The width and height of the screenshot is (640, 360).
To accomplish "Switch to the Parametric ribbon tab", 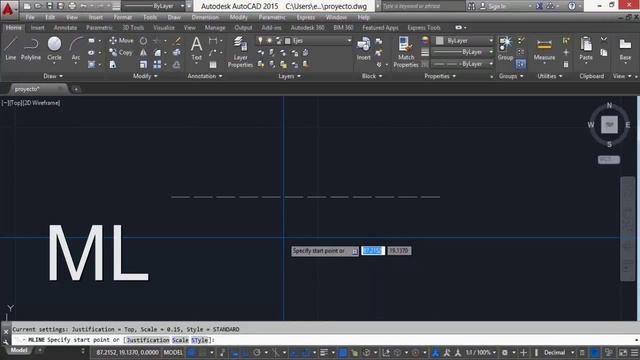I will coord(99,28).
